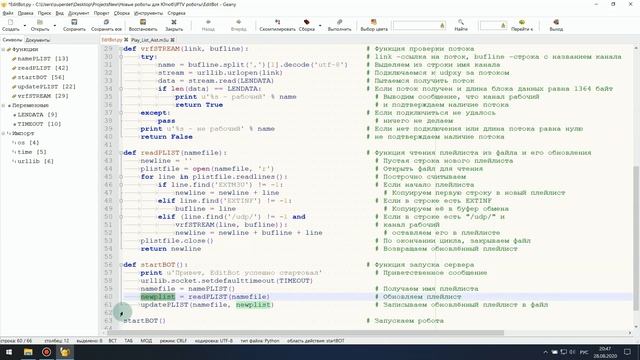Viewport: 640px width, 360px height.
Task: Collapse the Импорт tree group
Action: click(3, 133)
